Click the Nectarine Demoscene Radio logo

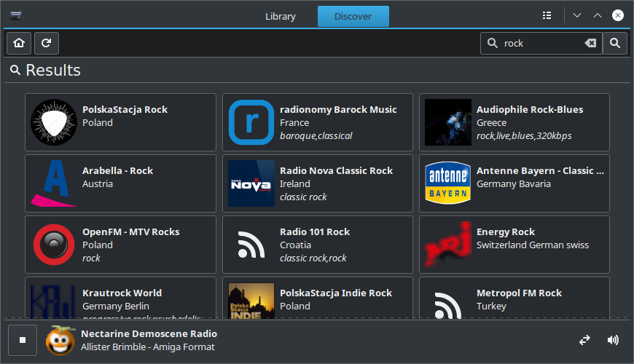click(x=60, y=340)
